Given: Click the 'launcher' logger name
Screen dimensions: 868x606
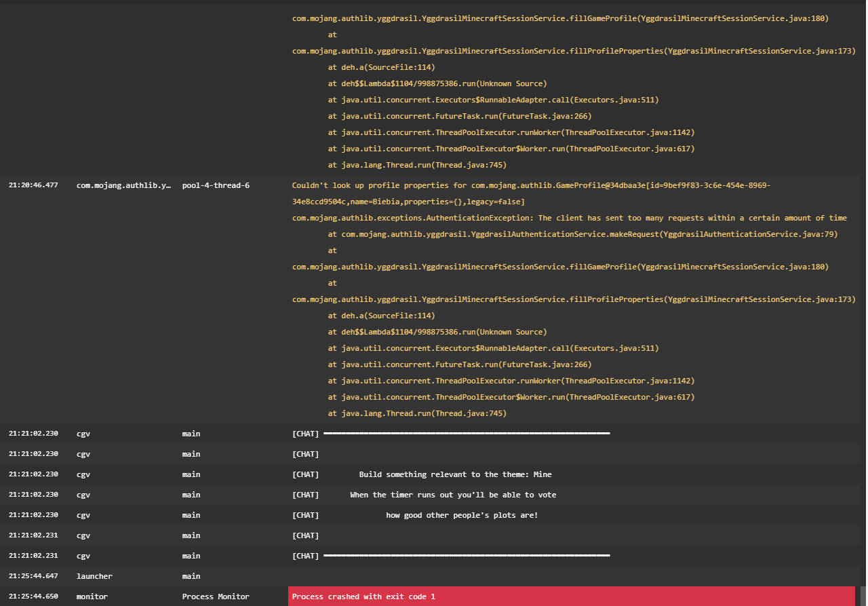Looking at the screenshot, I should 94,576.
